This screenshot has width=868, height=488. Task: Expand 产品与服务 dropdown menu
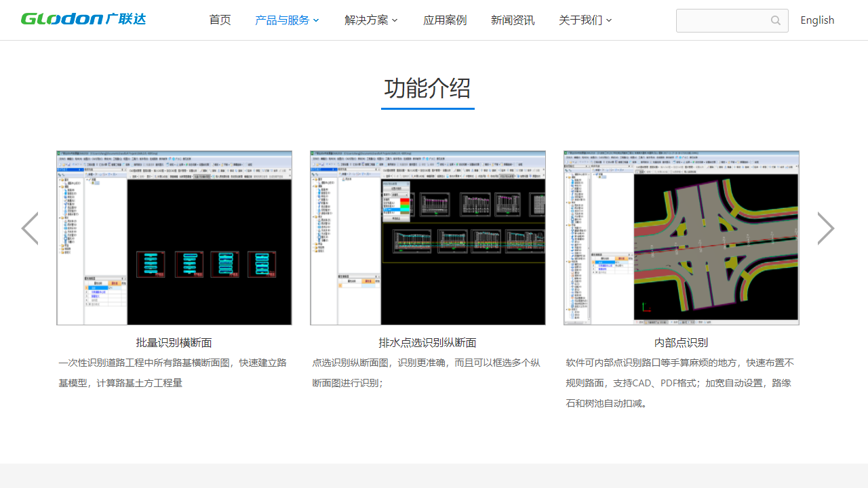(x=282, y=20)
